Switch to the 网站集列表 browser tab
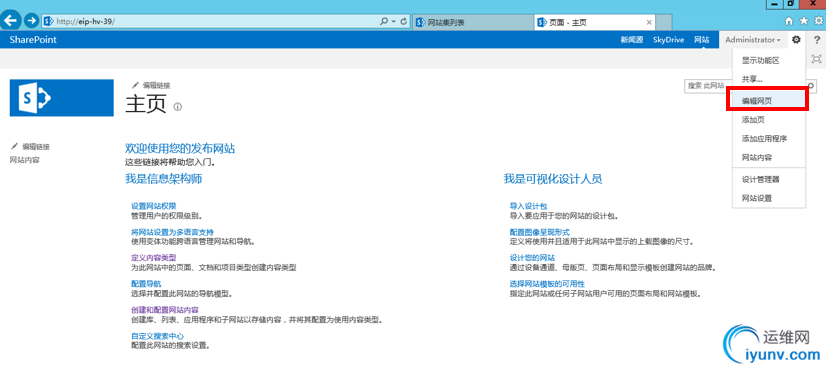 [x=473, y=22]
